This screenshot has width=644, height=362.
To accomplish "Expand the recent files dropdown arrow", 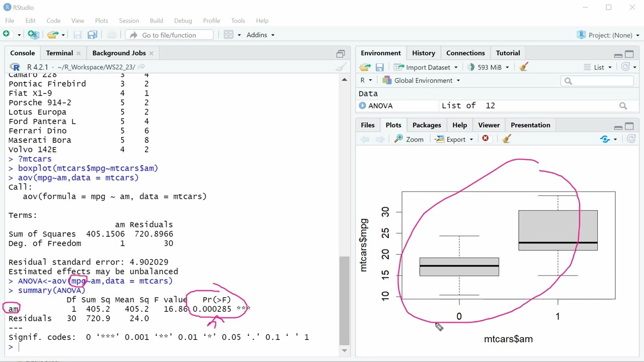I will 63,35.
